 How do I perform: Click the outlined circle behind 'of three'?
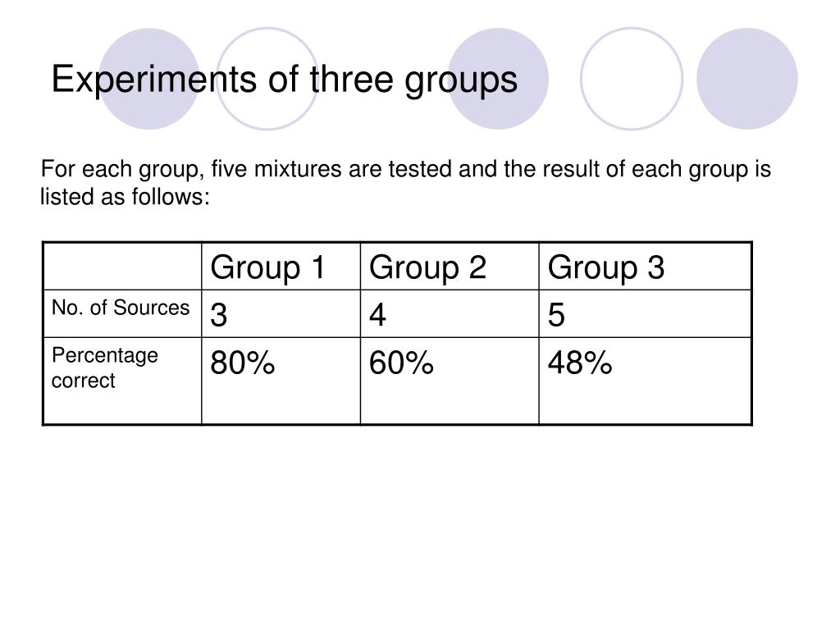pyautogui.click(x=267, y=79)
